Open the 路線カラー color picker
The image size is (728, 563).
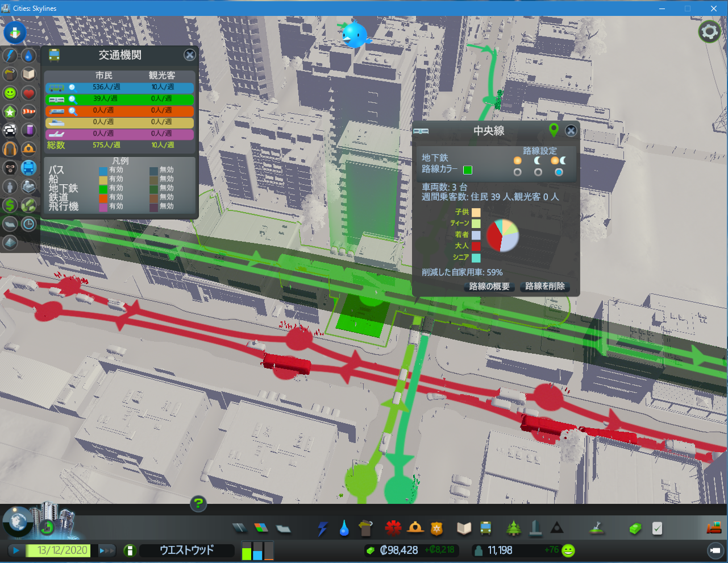(468, 169)
